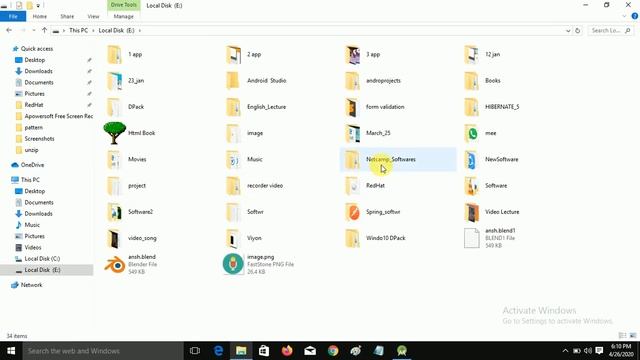
Task: Open the Video Lecture folder icon
Action: pyautogui.click(x=471, y=212)
